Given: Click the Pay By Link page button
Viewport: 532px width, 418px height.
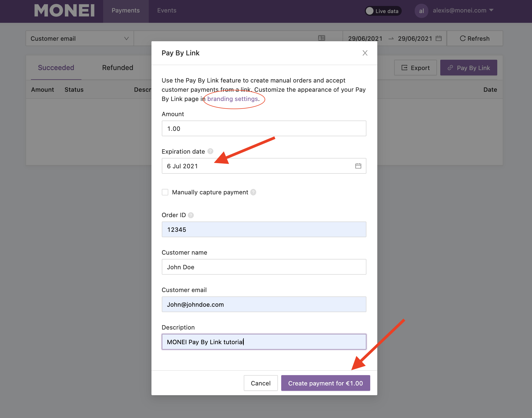Looking at the screenshot, I should [468, 68].
